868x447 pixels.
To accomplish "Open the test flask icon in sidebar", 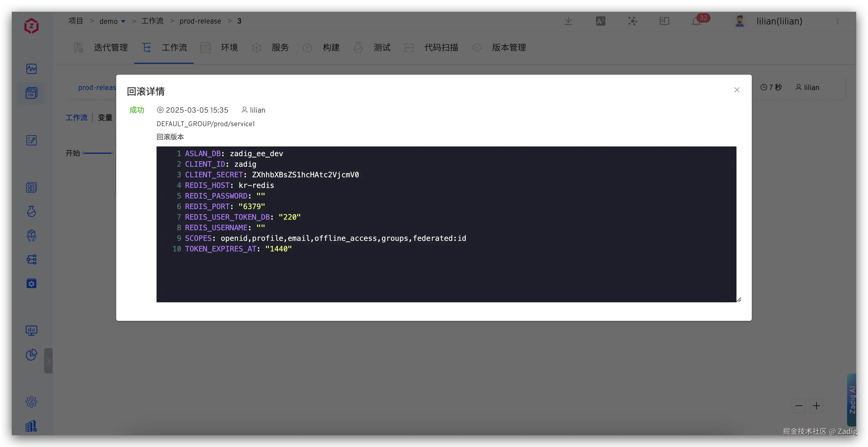I will (x=31, y=211).
